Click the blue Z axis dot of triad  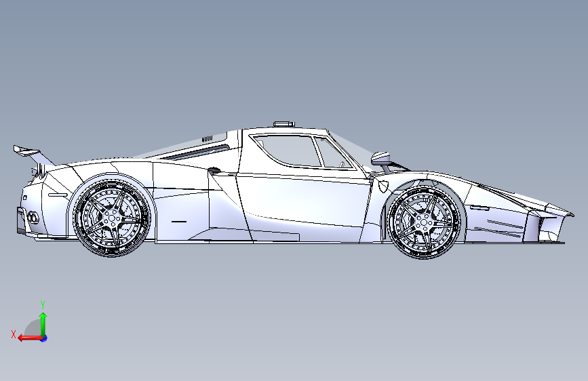[x=44, y=338]
